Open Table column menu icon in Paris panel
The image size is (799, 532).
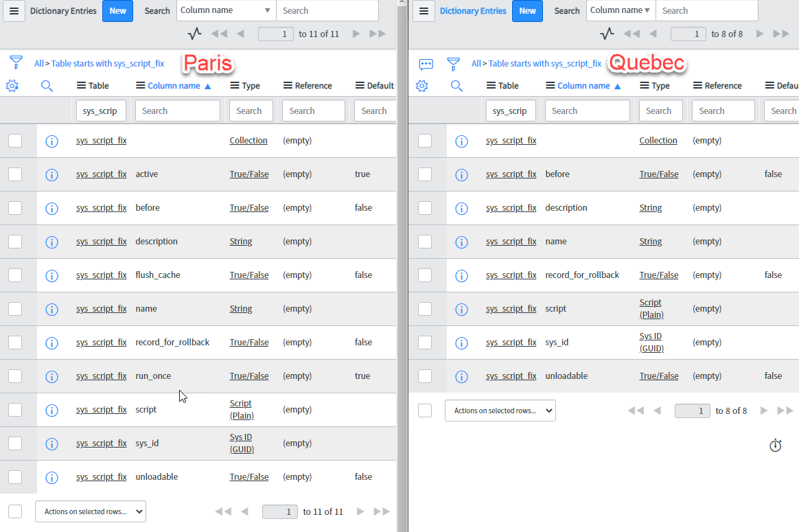coord(81,85)
